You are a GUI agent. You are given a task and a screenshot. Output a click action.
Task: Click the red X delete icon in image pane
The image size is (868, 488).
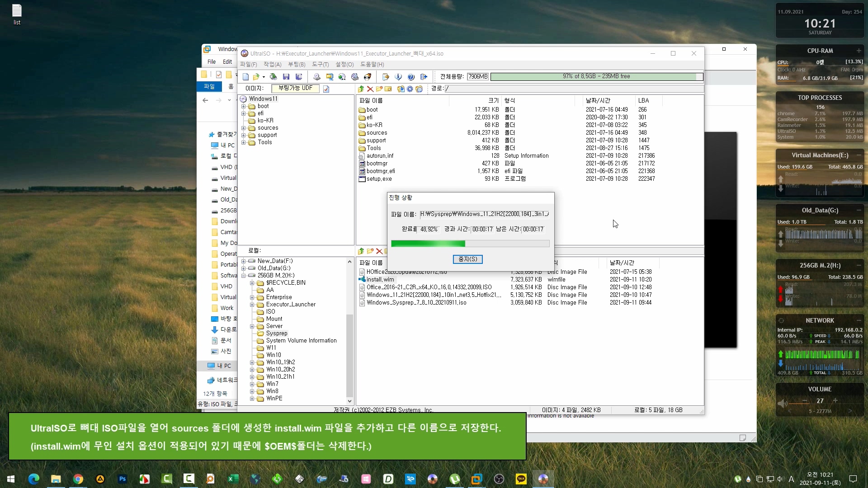tap(370, 89)
